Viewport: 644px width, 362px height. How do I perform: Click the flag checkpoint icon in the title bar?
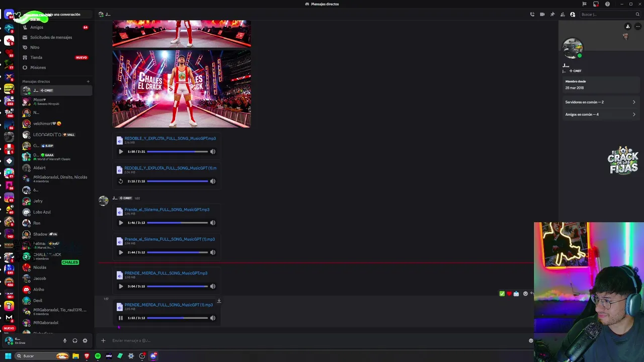click(584, 4)
